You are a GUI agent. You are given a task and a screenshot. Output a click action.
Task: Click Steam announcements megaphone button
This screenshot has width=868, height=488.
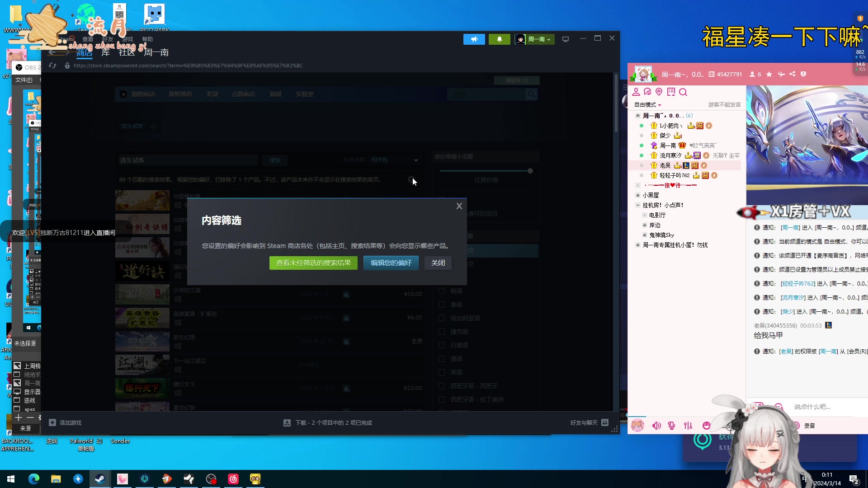coord(474,39)
